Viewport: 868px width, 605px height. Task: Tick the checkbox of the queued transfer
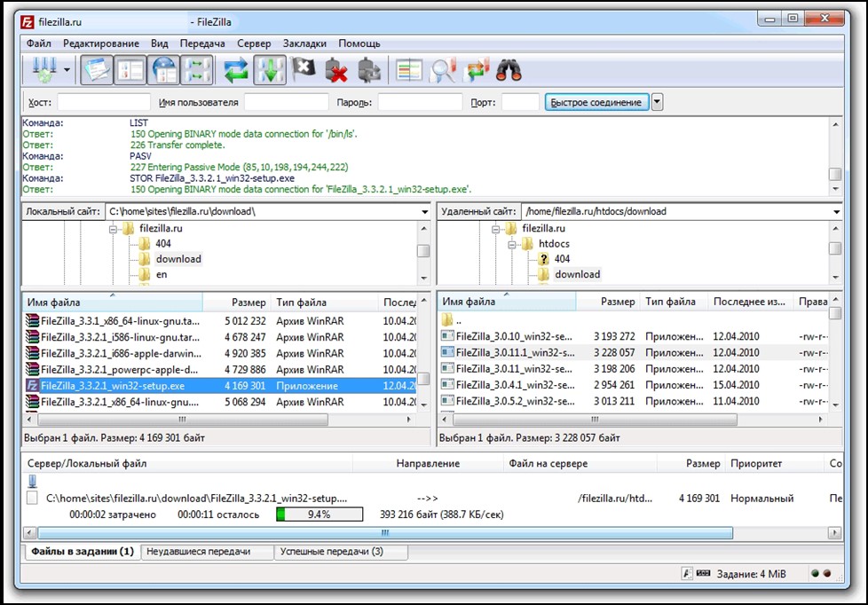[x=33, y=498]
